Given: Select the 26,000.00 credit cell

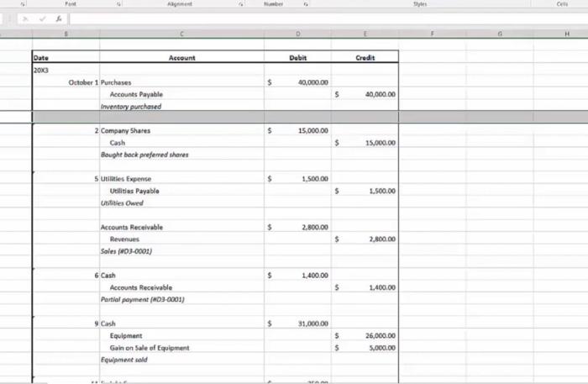Looking at the screenshot, I should 365,335.
